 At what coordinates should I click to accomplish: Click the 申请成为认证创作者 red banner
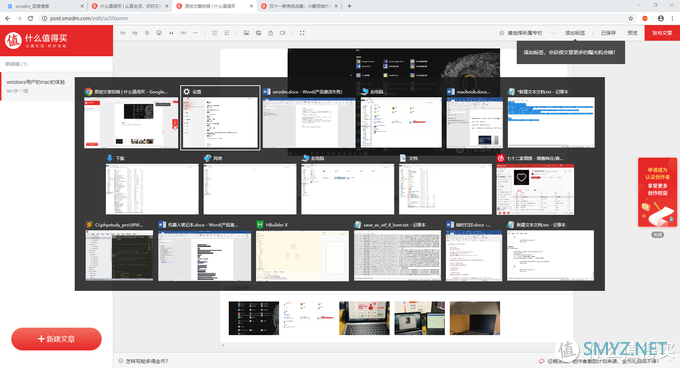coord(657,192)
